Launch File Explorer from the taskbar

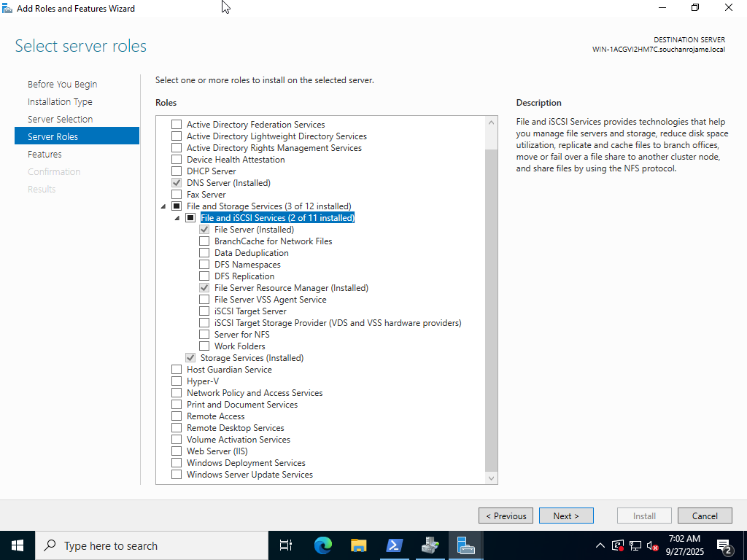[x=358, y=545]
